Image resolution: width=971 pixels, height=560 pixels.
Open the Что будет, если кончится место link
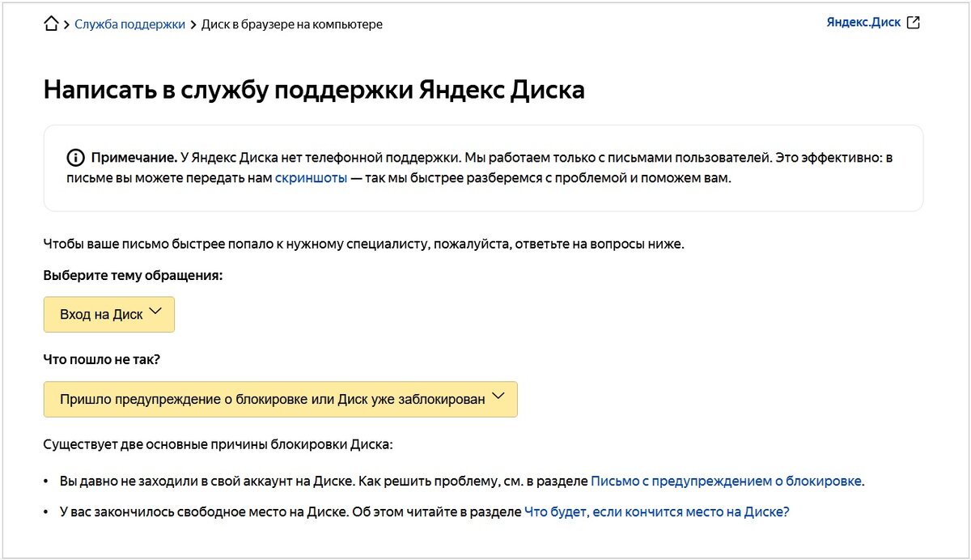656,511
